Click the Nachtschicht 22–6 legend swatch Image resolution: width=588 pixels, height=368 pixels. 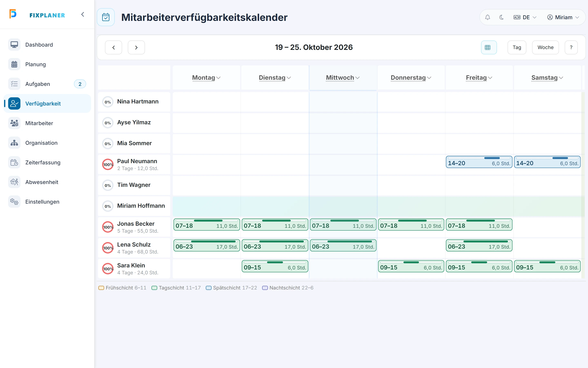[265, 288]
